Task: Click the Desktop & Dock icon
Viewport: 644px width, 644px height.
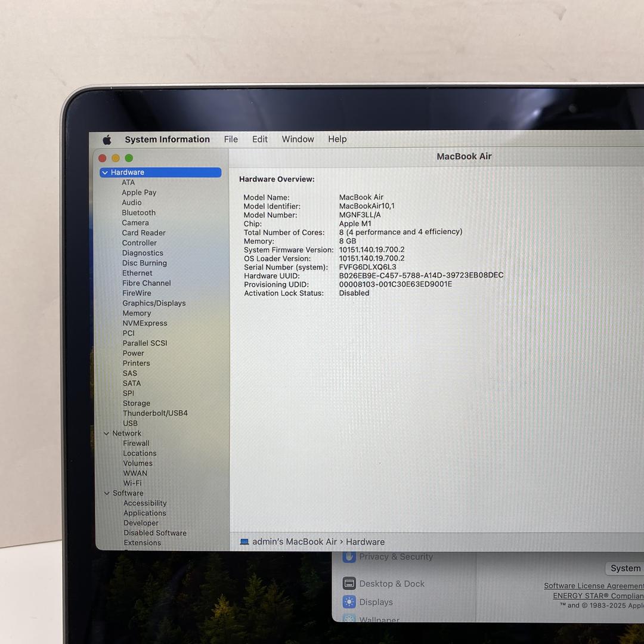Action: tap(349, 584)
